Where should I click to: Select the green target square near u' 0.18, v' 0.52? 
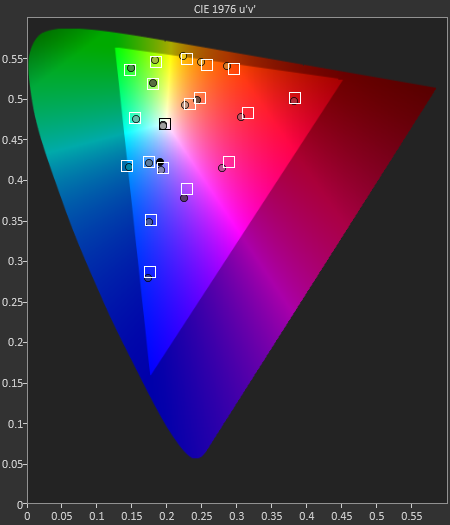point(153,84)
